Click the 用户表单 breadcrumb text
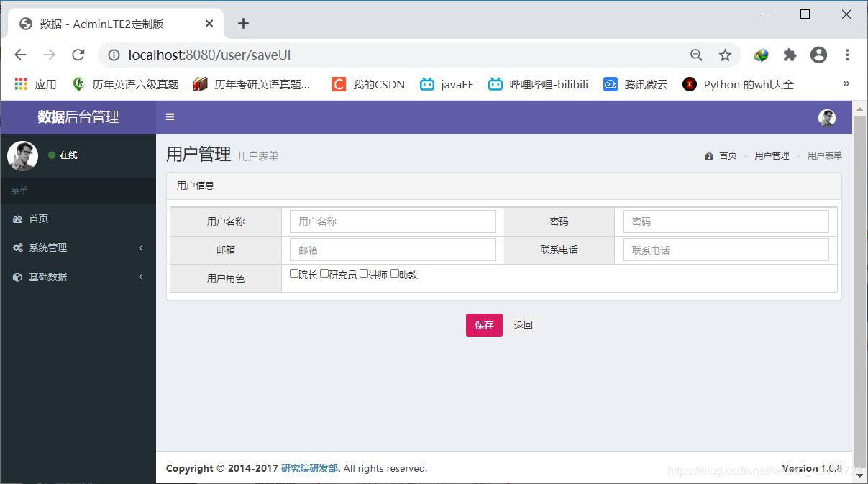 [x=825, y=156]
